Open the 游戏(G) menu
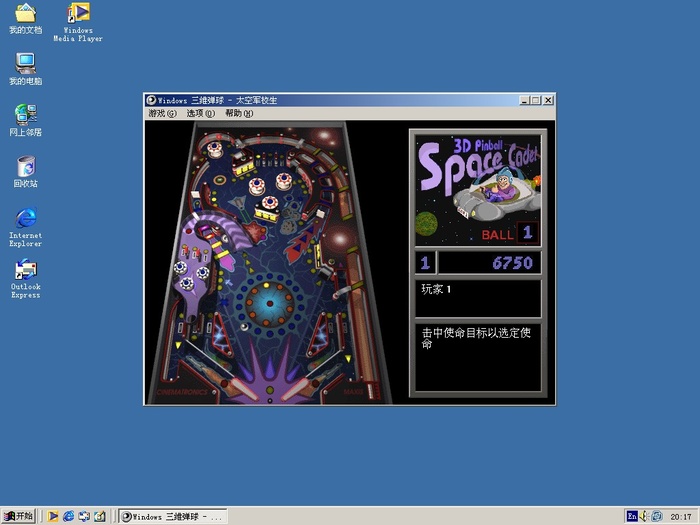 click(x=162, y=113)
